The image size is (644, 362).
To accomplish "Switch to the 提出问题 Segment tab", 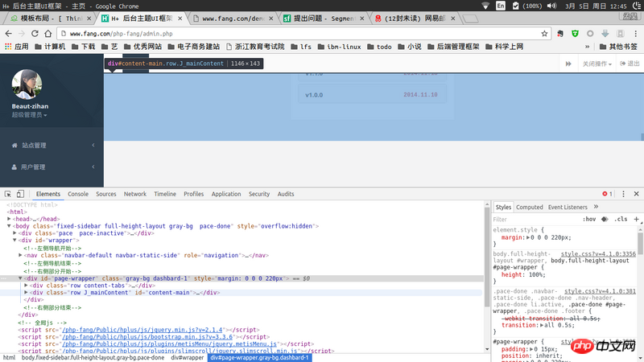I will (x=324, y=19).
